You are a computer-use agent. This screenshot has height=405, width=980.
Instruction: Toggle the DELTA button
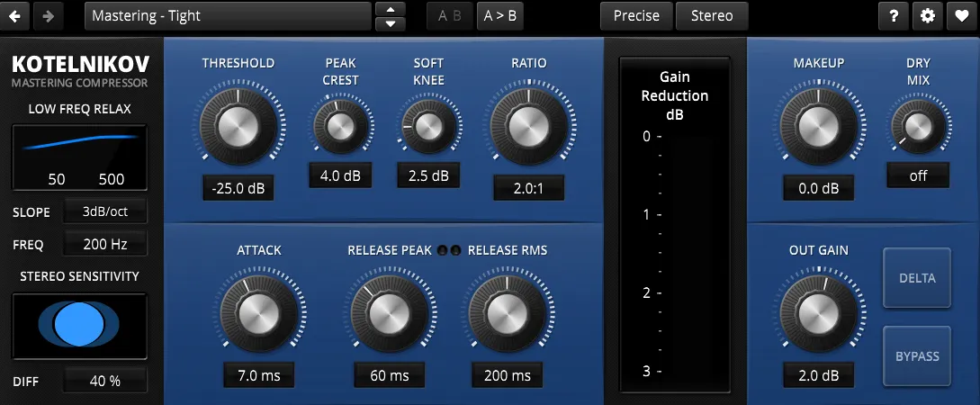click(x=917, y=278)
